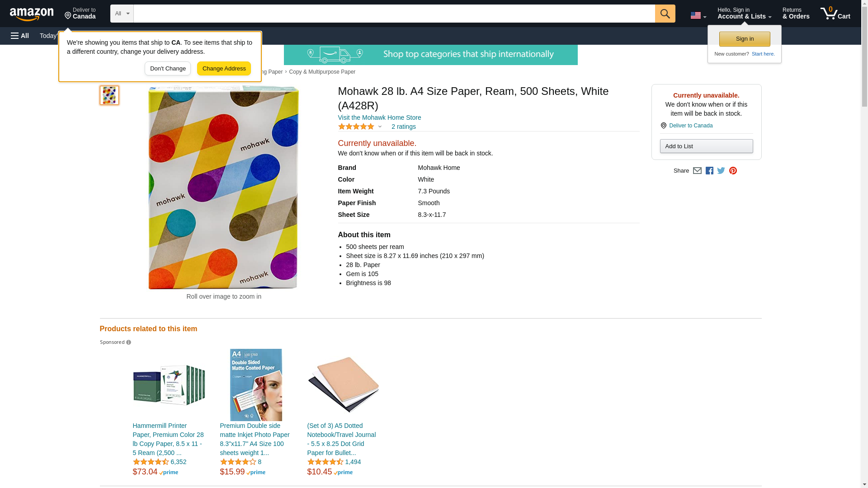Expand the search category All dropdown
Viewport: 868px width, 488px height.
[122, 14]
